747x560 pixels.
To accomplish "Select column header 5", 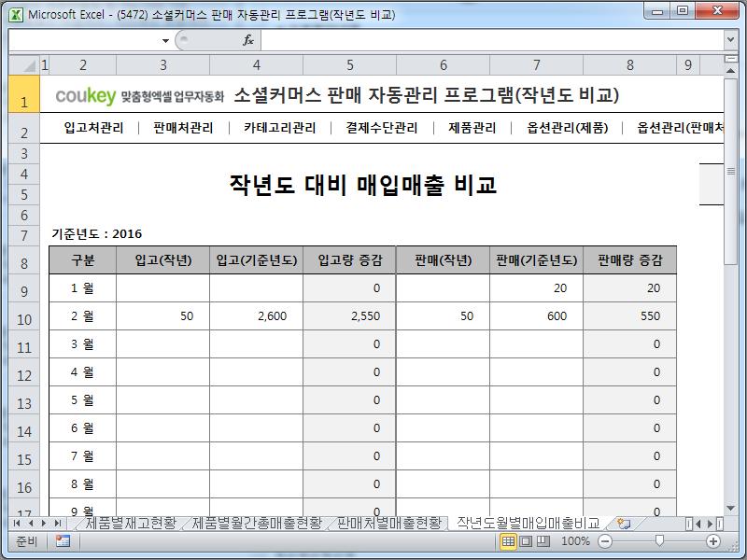I will click(x=349, y=64).
